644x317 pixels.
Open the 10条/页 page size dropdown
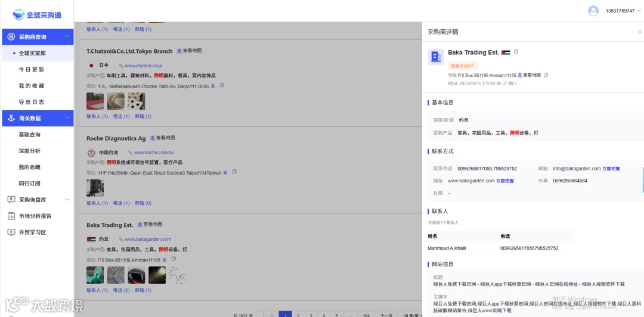point(411,315)
